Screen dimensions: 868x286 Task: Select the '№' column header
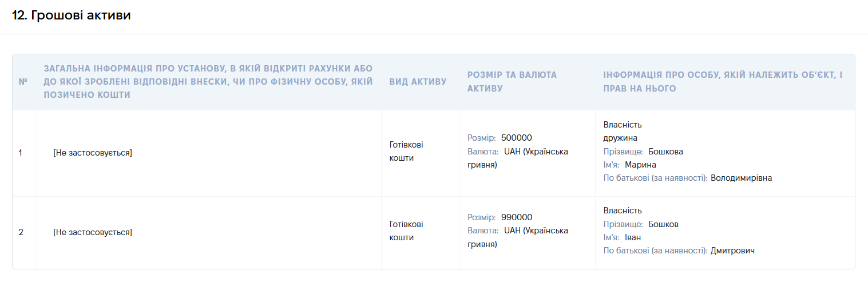point(23,82)
